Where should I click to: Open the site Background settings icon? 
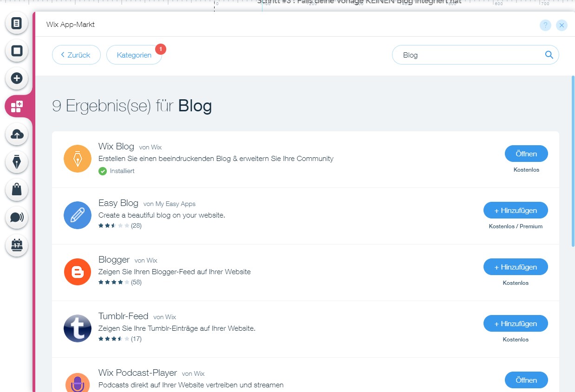click(x=17, y=51)
